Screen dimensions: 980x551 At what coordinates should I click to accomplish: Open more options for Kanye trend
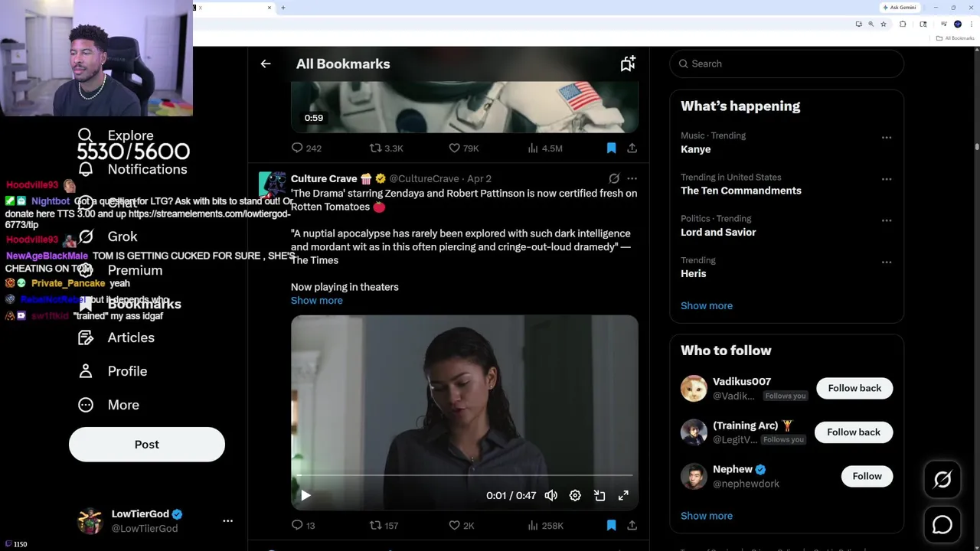pyautogui.click(x=887, y=138)
